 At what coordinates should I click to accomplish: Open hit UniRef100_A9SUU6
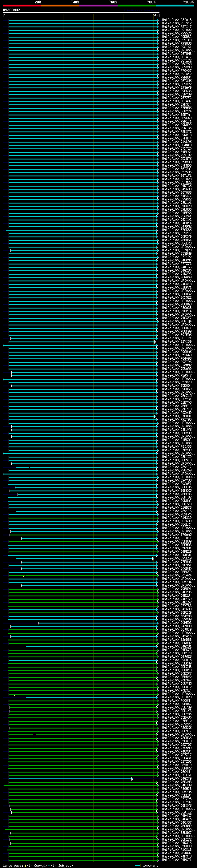[177, 43]
